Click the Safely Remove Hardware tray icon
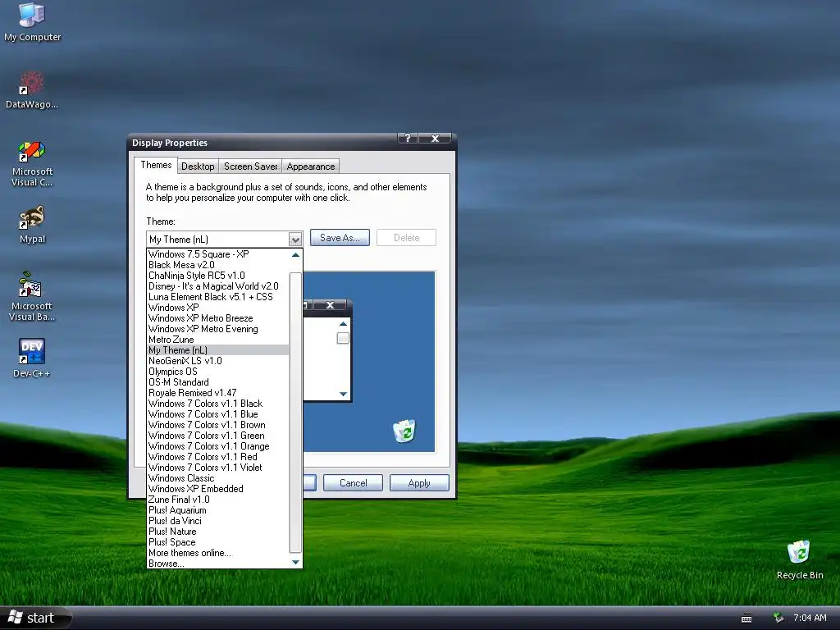The image size is (840, 630). point(778,618)
